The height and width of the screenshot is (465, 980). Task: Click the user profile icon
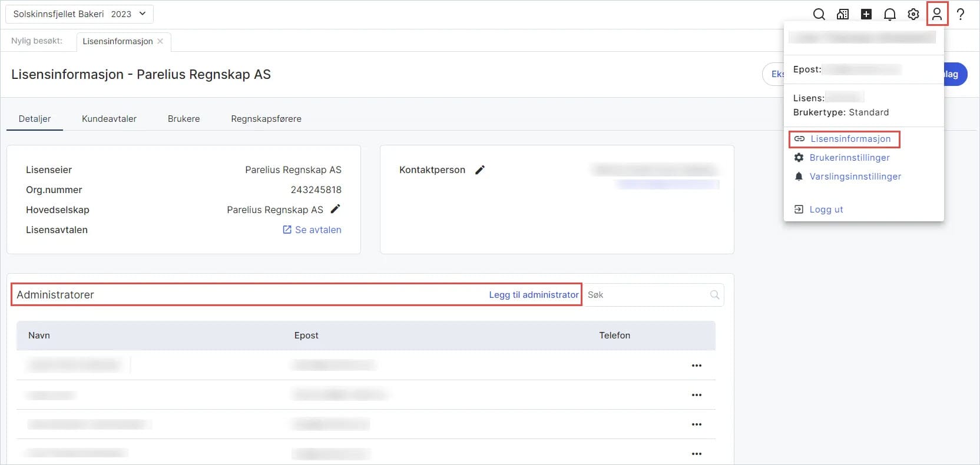tap(936, 14)
